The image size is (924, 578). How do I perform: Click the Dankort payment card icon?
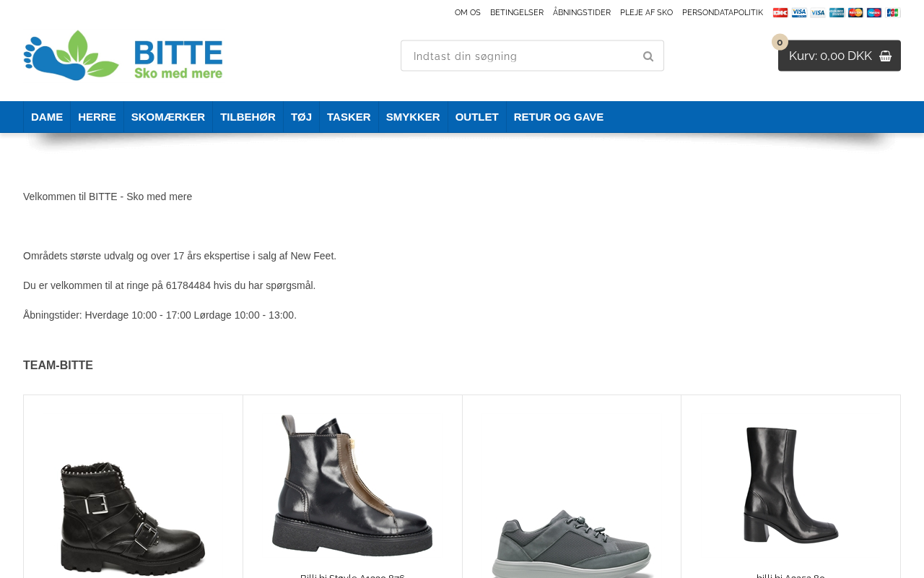coord(780,12)
